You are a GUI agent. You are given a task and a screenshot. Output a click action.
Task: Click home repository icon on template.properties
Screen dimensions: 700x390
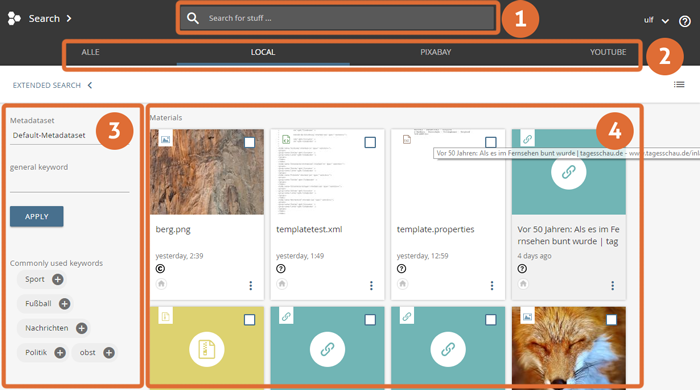click(402, 284)
